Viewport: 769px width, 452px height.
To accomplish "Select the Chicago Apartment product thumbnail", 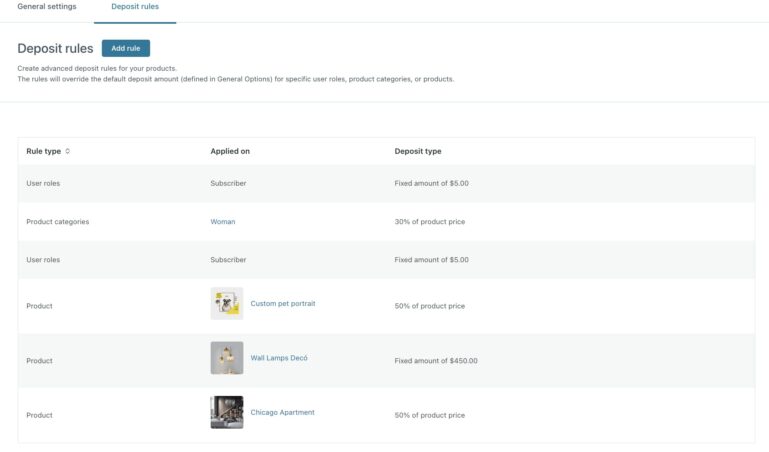I will (226, 412).
